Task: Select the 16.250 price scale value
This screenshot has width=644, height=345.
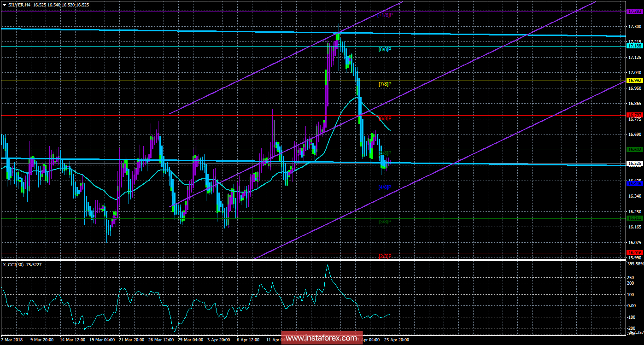Action: coord(635,211)
